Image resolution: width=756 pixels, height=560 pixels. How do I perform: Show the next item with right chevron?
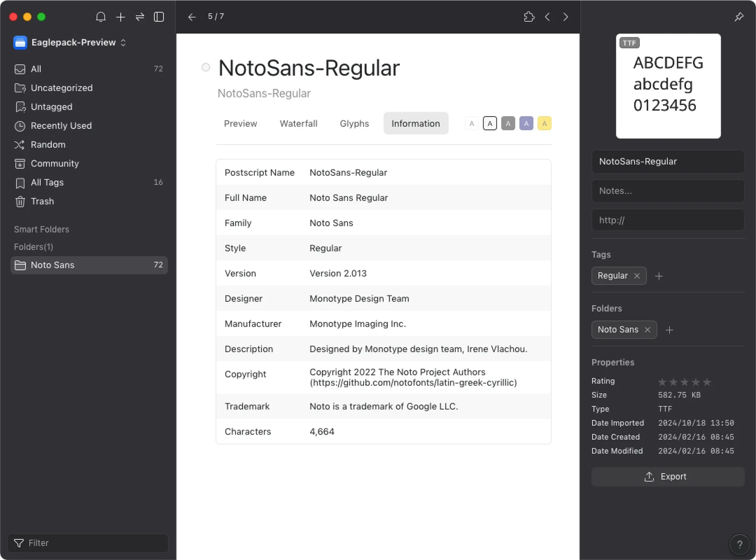tap(566, 17)
